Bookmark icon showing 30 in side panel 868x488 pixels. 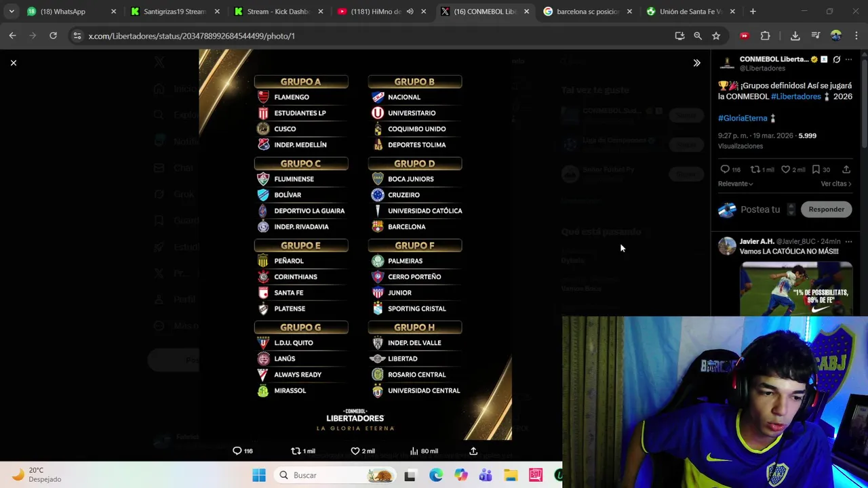click(816, 169)
